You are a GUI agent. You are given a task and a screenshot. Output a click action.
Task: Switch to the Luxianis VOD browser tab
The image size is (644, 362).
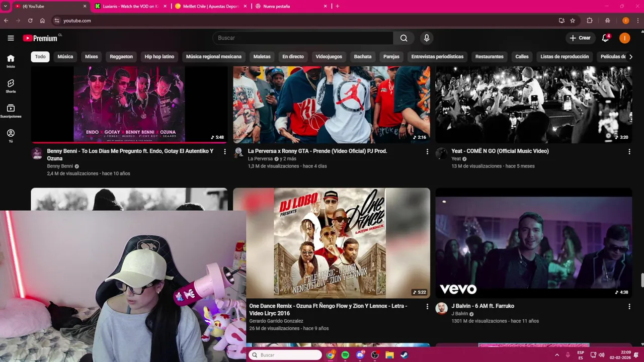point(131,6)
